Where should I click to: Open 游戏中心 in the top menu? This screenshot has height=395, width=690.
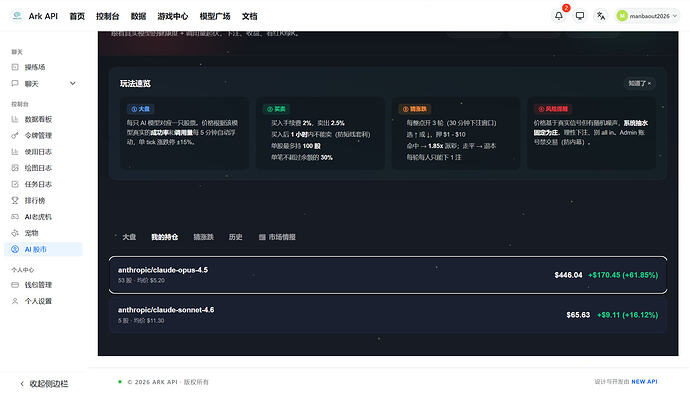click(x=172, y=16)
